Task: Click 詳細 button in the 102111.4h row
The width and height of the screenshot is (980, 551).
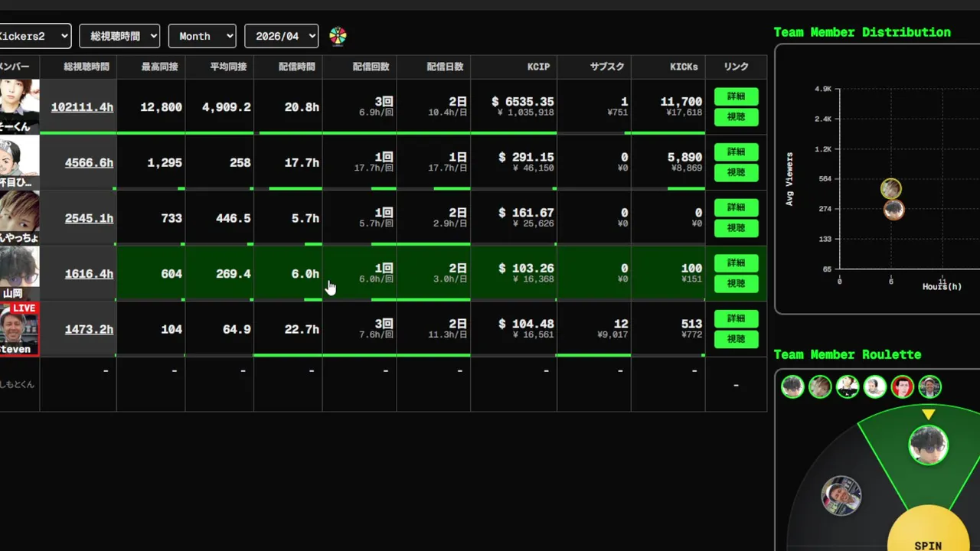Action: (x=736, y=96)
